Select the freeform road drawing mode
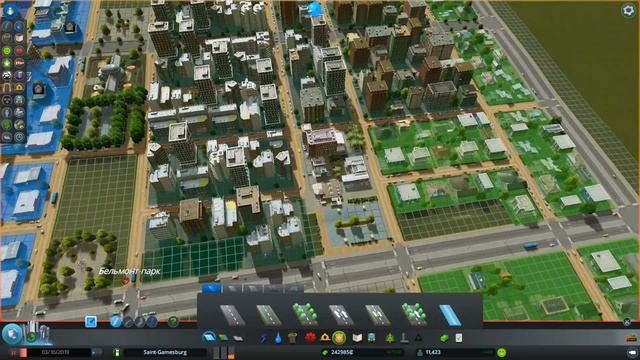The width and height of the screenshot is (640, 360). [x=140, y=322]
